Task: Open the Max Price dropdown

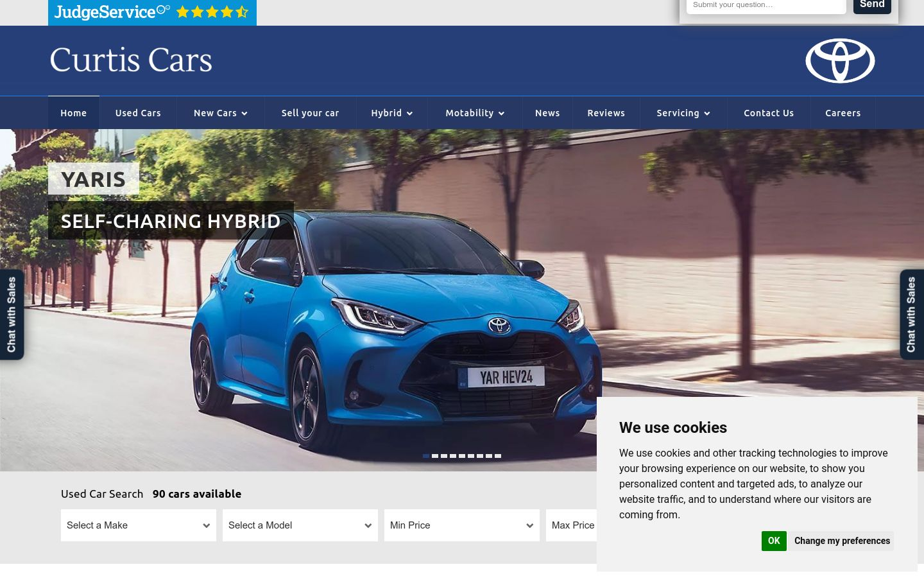Action: tap(572, 525)
